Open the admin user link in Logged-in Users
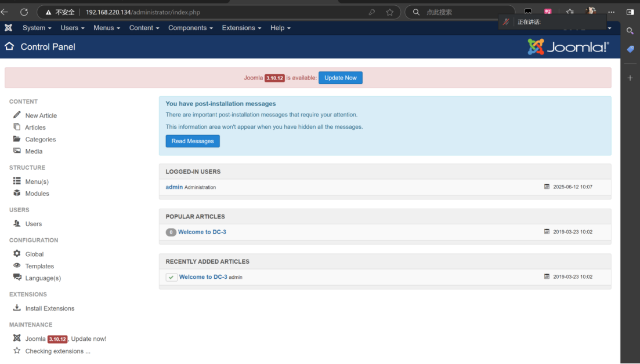 [174, 187]
